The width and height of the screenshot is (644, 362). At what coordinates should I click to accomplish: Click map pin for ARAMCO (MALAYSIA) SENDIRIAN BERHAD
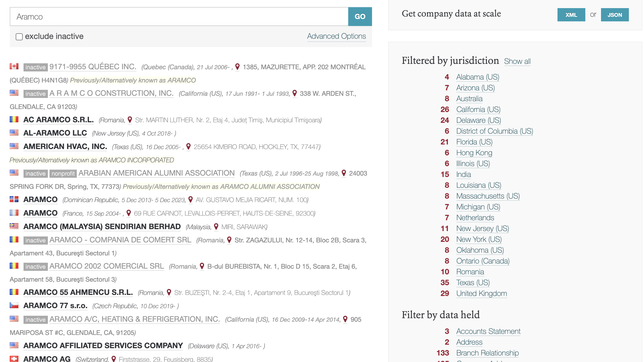pos(216,226)
